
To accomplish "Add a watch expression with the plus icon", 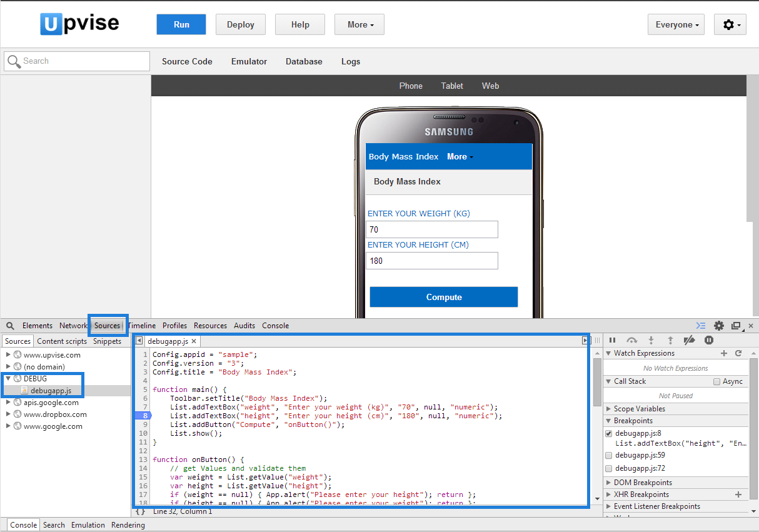I will tap(724, 353).
